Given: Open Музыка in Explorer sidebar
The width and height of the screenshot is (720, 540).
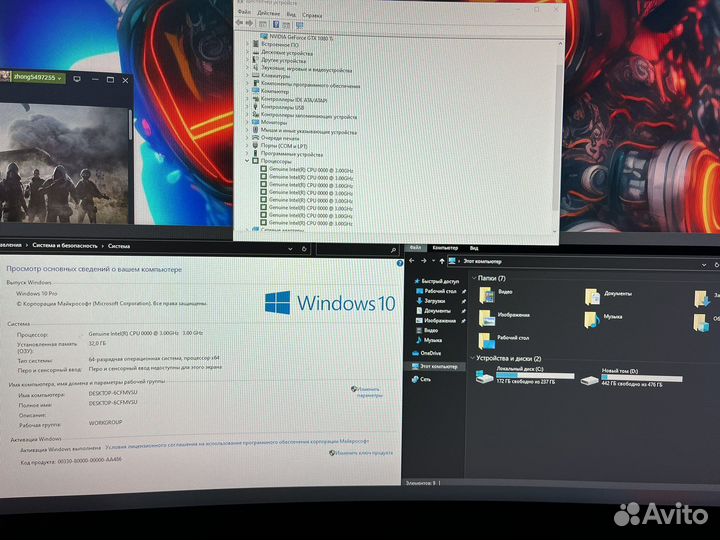Looking at the screenshot, I should (429, 340).
